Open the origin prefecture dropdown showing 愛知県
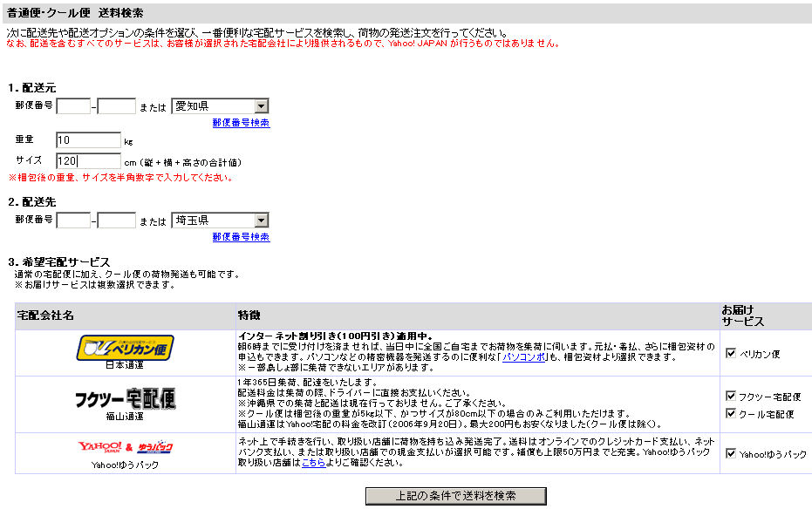This screenshot has width=812, height=509. pyautogui.click(x=220, y=106)
